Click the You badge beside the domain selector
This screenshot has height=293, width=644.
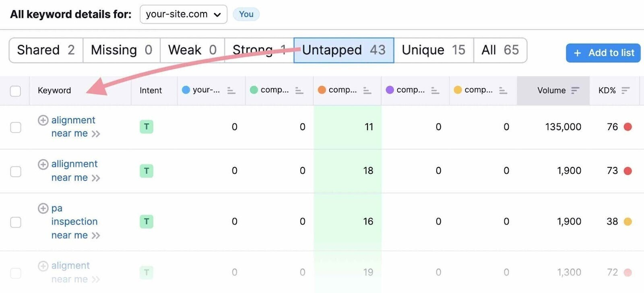[246, 14]
